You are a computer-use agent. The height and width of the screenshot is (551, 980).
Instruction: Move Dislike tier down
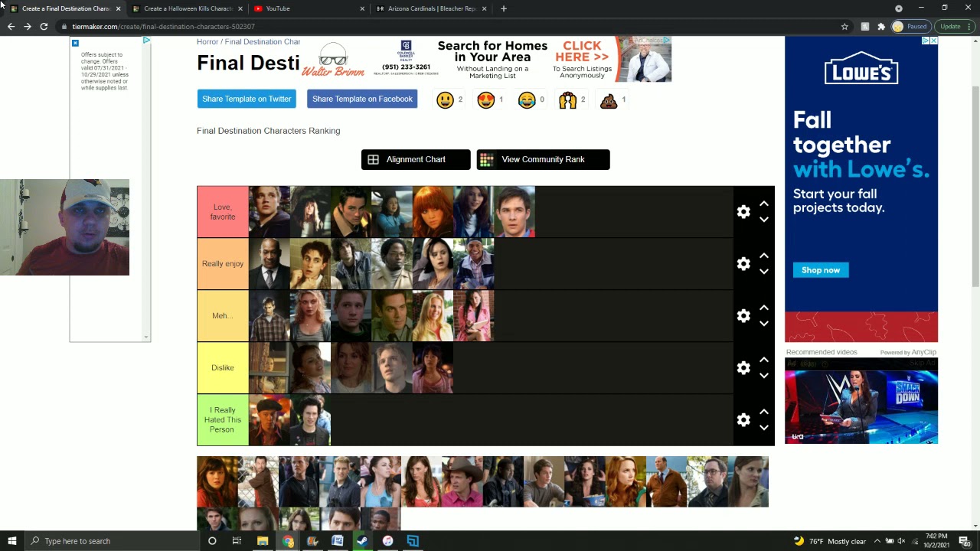763,376
